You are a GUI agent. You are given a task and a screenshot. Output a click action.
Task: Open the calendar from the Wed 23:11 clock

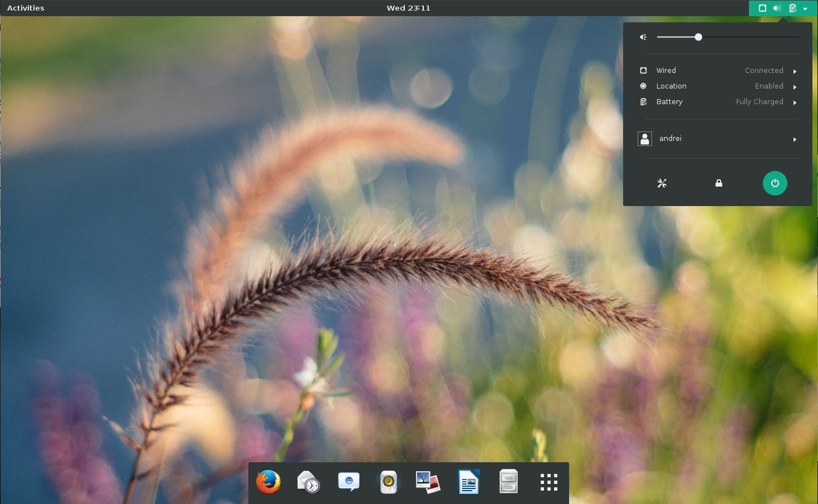point(408,8)
